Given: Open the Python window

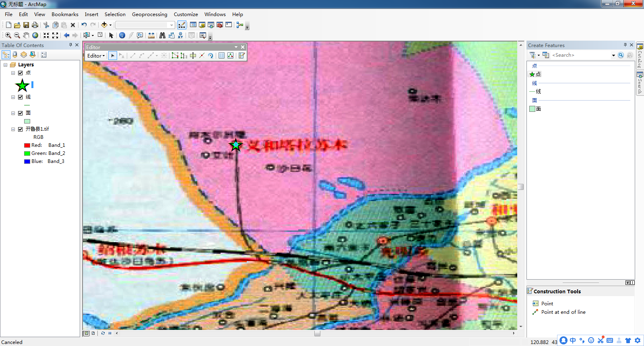Looking at the screenshot, I should click(x=229, y=25).
